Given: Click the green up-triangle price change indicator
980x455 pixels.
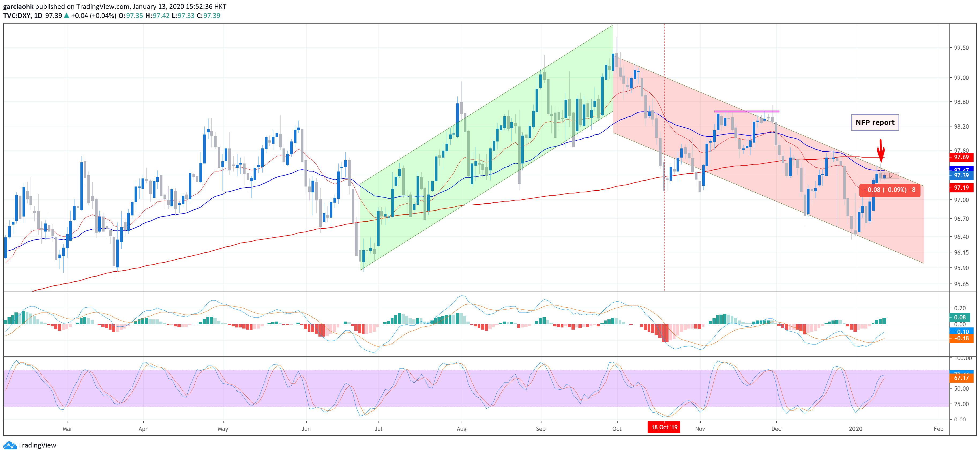Looking at the screenshot, I should 66,16.
